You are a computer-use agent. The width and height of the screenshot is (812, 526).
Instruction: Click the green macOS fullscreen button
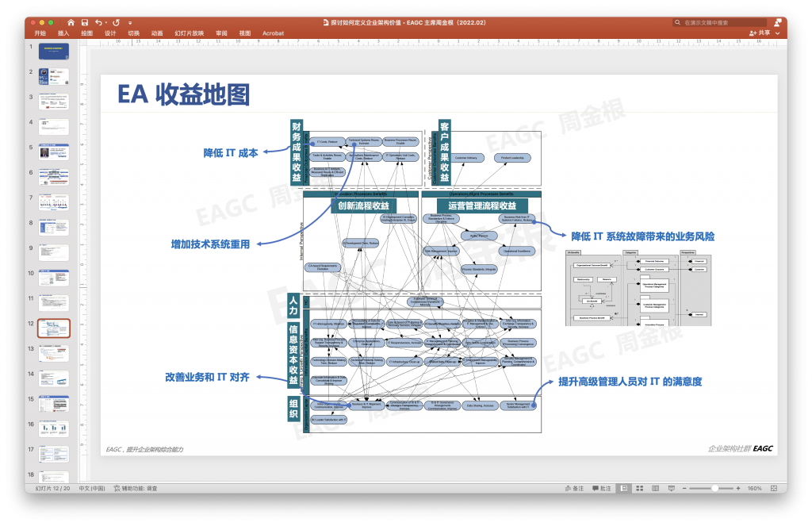[x=51, y=22]
